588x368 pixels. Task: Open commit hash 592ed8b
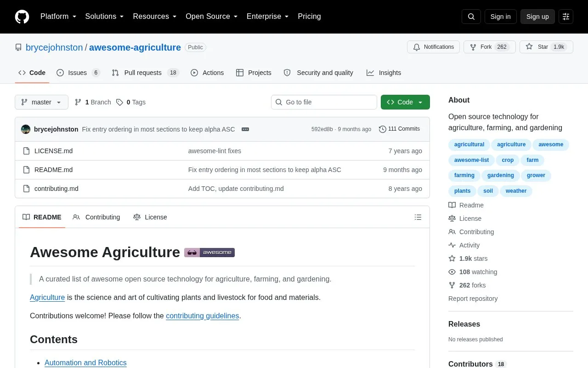(322, 129)
